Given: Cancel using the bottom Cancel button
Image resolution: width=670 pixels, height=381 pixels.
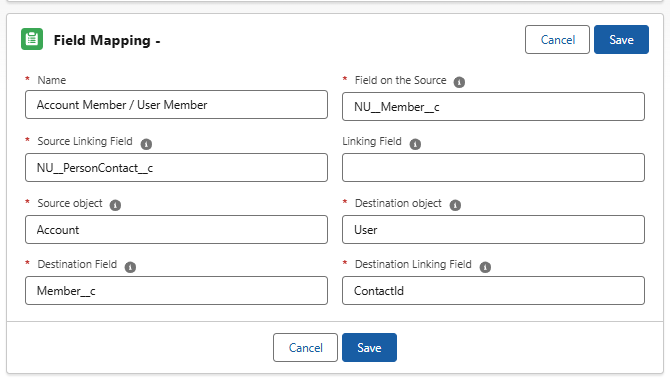Looking at the screenshot, I should pos(306,348).
